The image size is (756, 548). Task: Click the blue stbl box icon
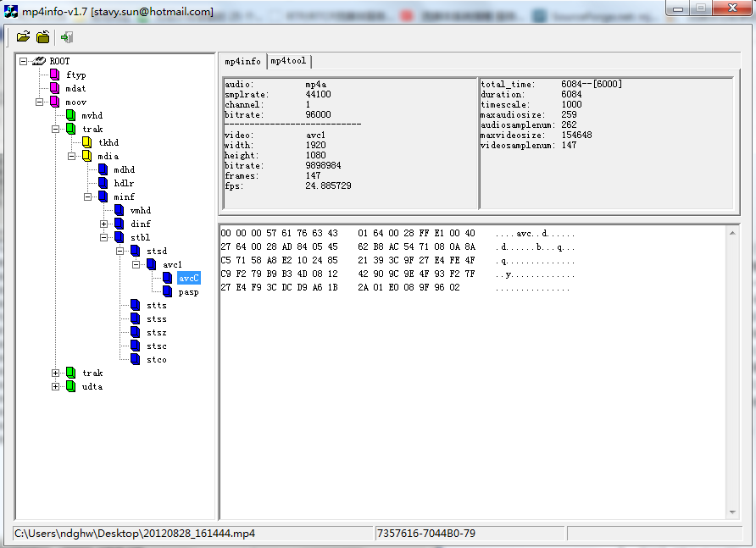pyautogui.click(x=120, y=237)
